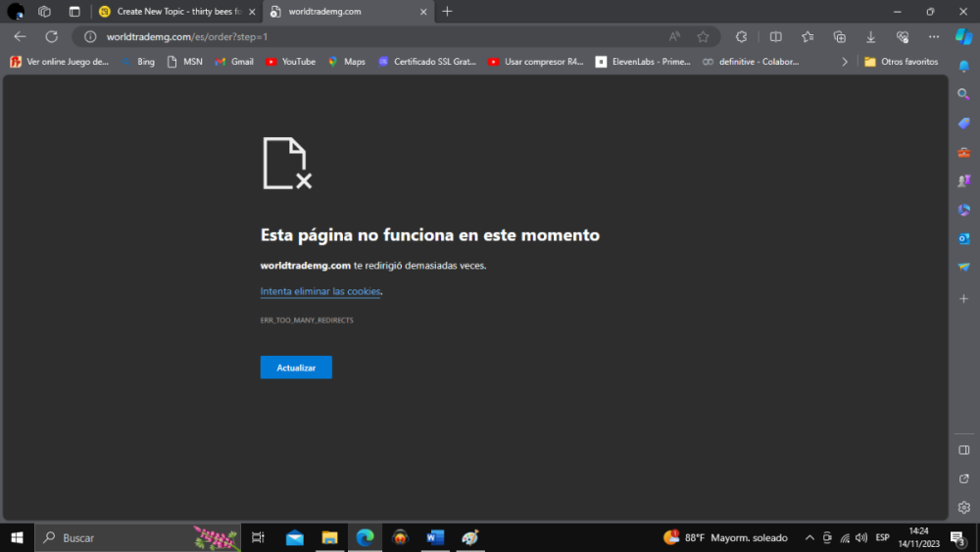Open the Gmail bookmark

[x=234, y=61]
